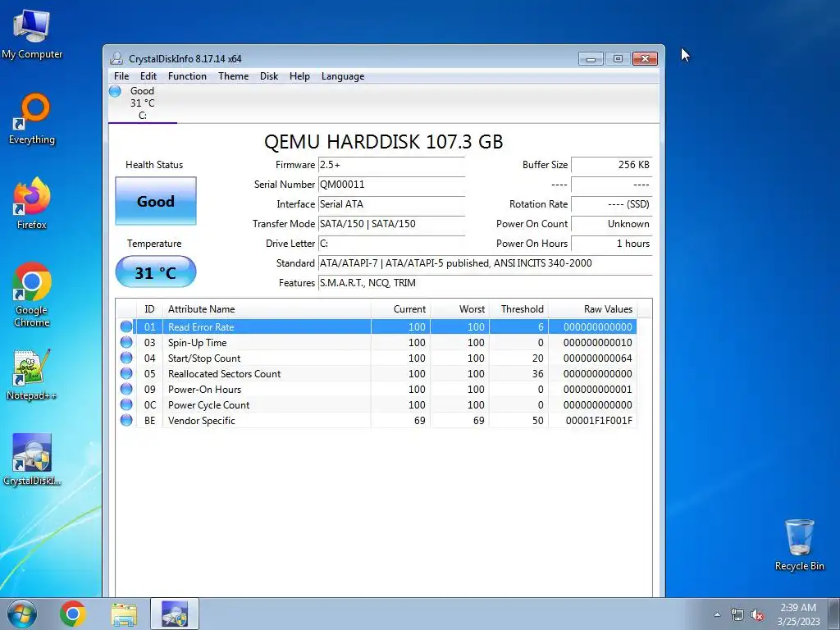Click the network tray icon

737,614
